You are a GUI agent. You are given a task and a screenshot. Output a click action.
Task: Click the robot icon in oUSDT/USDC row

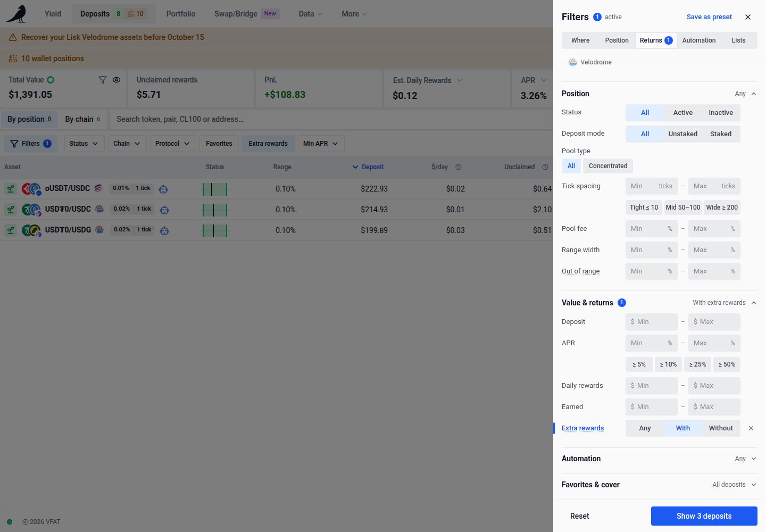coord(163,189)
